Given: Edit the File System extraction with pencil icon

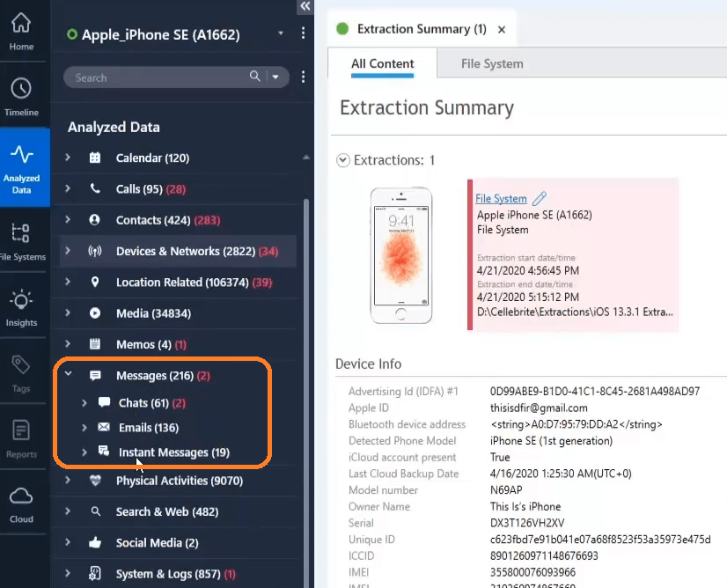Looking at the screenshot, I should click(540, 198).
